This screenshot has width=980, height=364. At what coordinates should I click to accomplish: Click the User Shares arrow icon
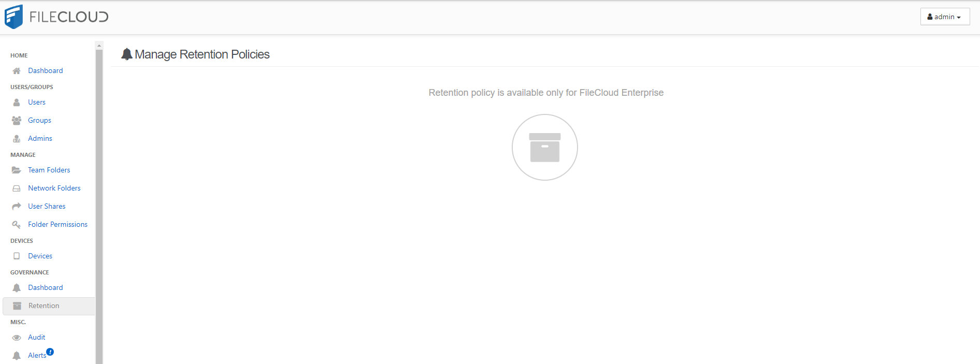[x=17, y=207]
